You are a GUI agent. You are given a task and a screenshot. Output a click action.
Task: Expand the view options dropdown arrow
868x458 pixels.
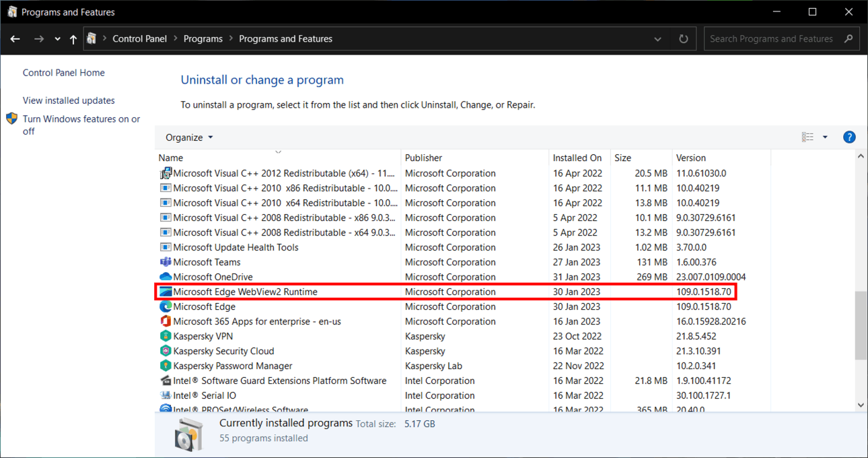tap(825, 137)
